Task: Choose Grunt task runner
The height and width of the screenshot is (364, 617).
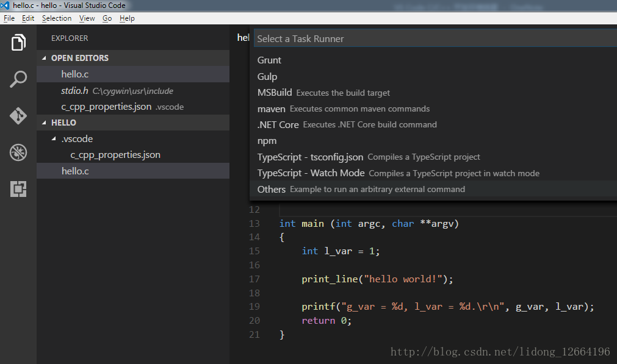Action: [x=433, y=60]
